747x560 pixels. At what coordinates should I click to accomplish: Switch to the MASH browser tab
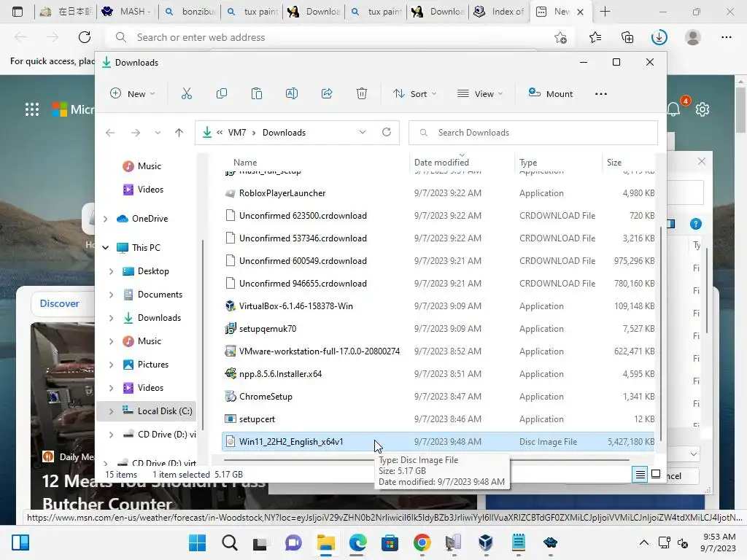click(127, 12)
